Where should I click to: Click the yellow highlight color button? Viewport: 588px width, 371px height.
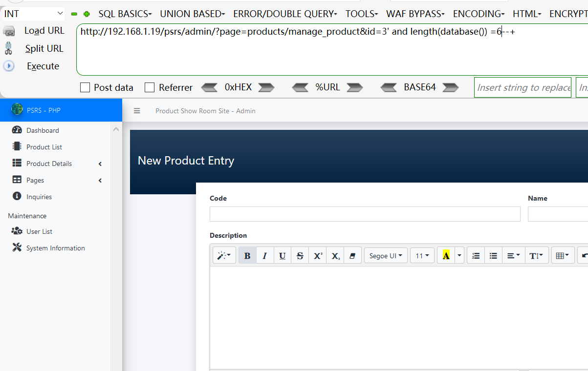point(446,255)
